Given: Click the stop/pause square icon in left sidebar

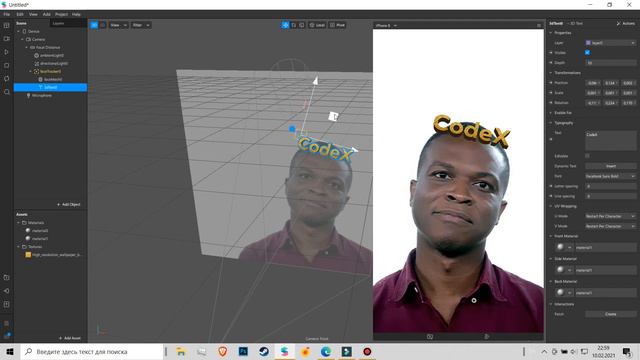Looking at the screenshot, I should coord(7,65).
